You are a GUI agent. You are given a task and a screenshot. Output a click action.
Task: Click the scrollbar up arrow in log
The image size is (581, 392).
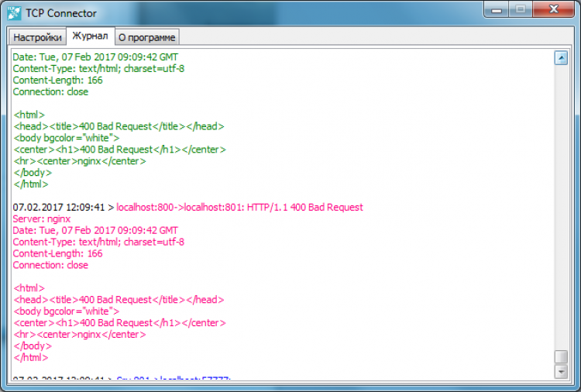(561, 58)
